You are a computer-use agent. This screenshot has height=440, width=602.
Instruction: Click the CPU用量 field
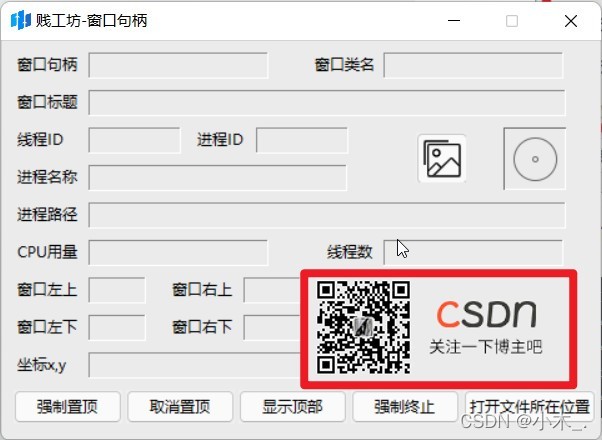178,252
